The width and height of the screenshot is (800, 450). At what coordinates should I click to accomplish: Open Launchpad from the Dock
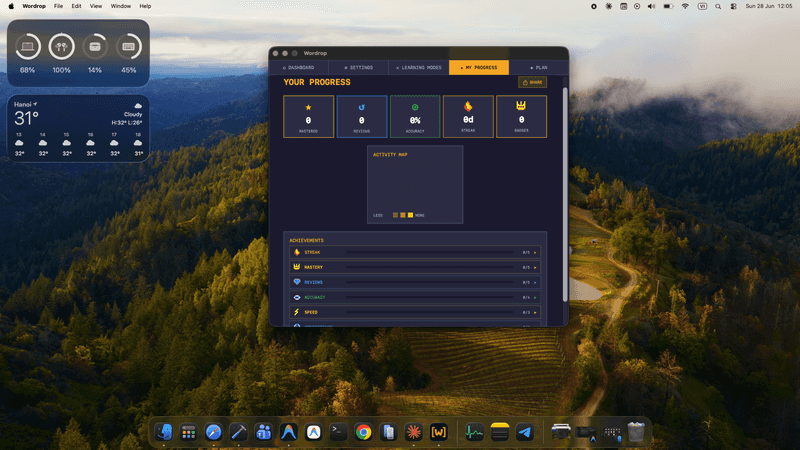click(189, 432)
